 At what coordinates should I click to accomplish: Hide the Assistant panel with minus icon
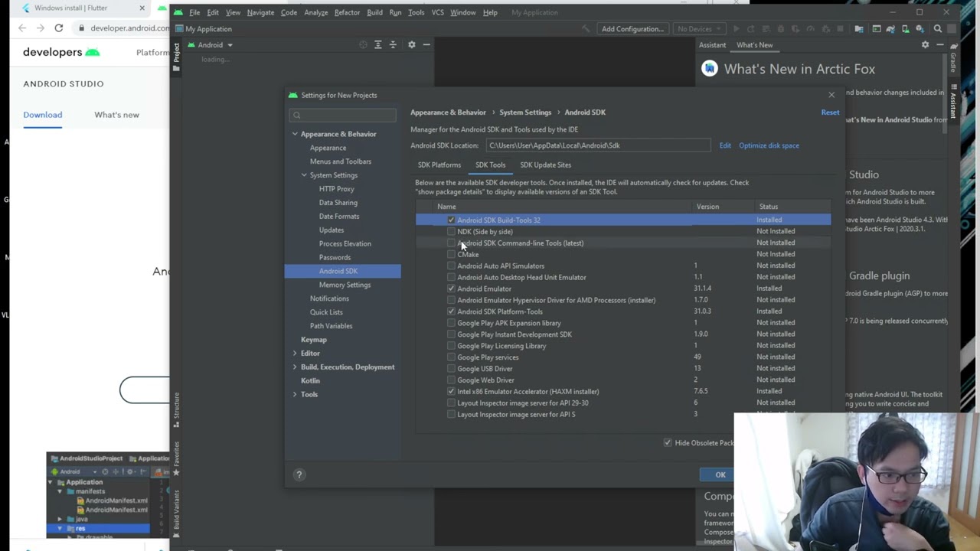click(940, 44)
